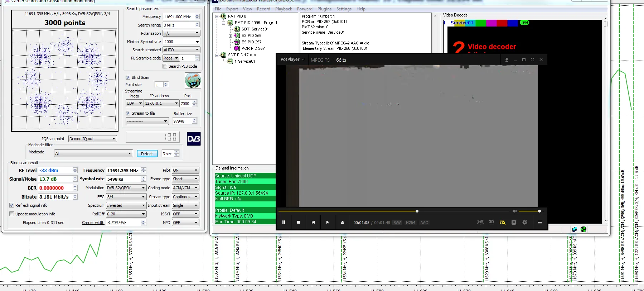The height and width of the screenshot is (291, 644).
Task: Toggle 360 degree video mode
Action: [x=480, y=222]
